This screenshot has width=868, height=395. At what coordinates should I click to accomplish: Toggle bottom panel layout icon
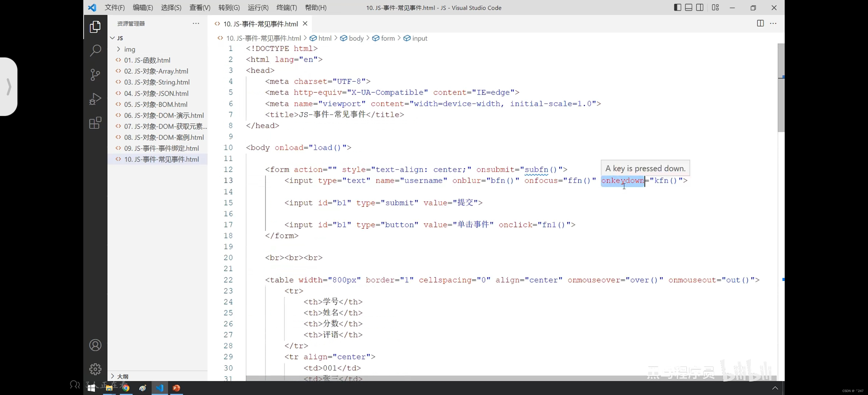pos(689,7)
